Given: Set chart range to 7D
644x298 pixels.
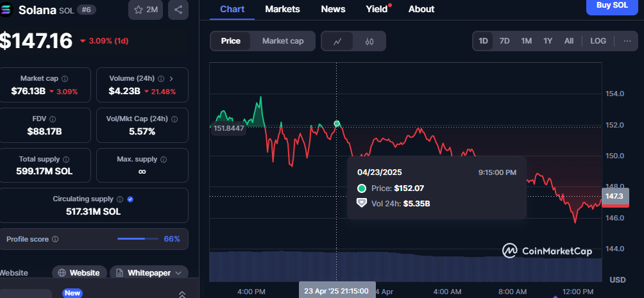Looking at the screenshot, I should (504, 41).
